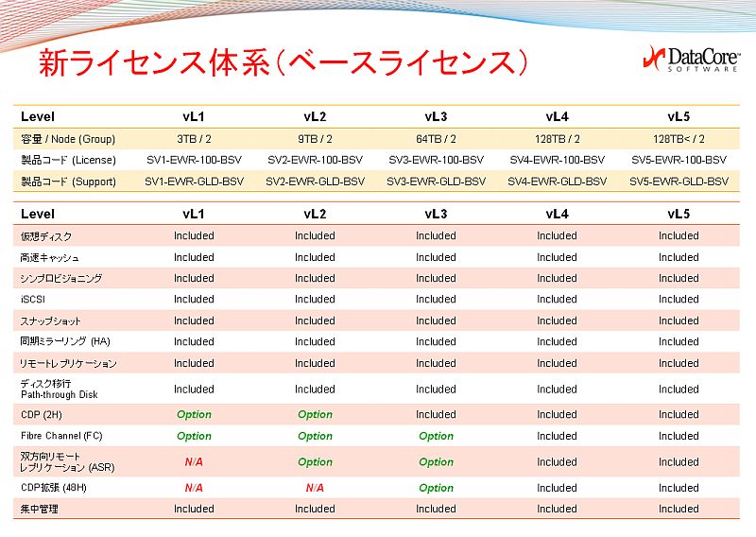Select the slide title 新ライセンス体系(ベースライセンス)

[x=283, y=63]
